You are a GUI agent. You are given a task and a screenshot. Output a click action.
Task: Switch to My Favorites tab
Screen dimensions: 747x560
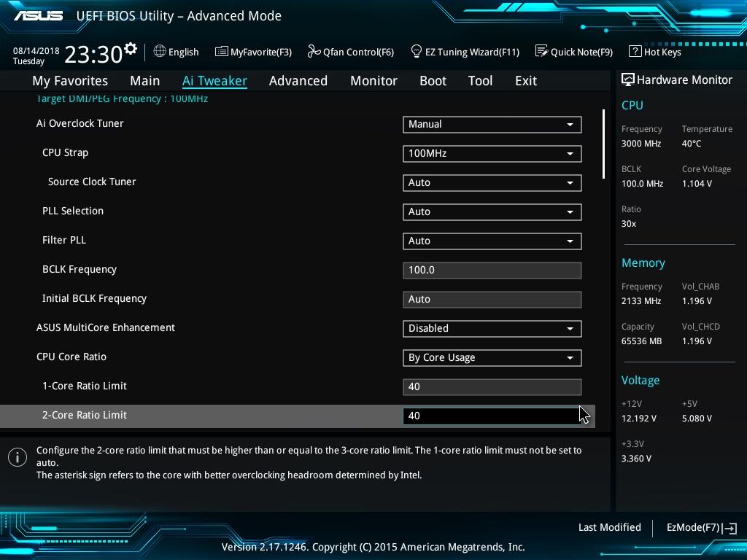(70, 81)
